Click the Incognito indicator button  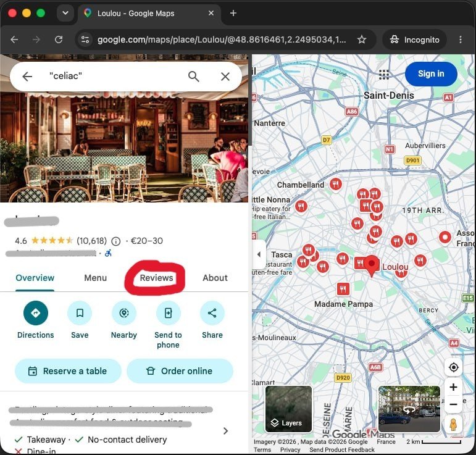[414, 40]
